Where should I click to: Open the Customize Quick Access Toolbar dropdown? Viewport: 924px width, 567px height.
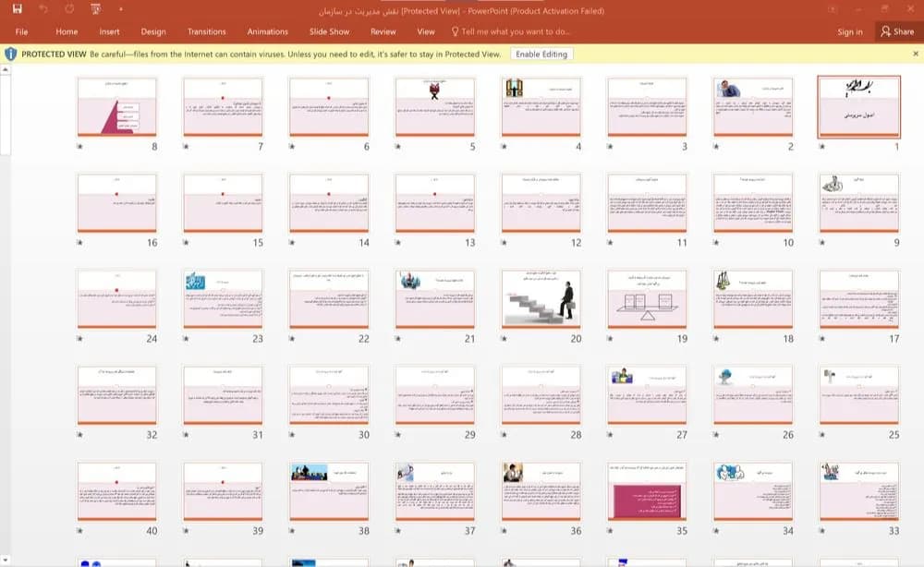pos(121,9)
